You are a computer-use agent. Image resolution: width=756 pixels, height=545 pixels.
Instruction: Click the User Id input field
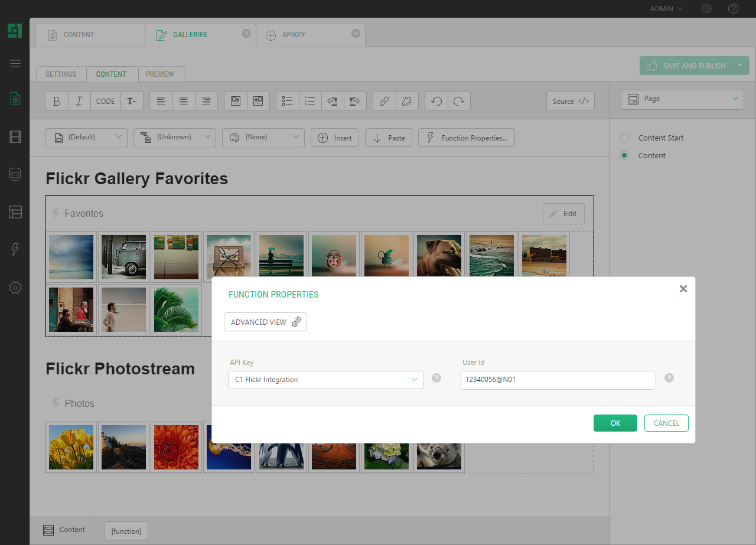[x=558, y=380]
